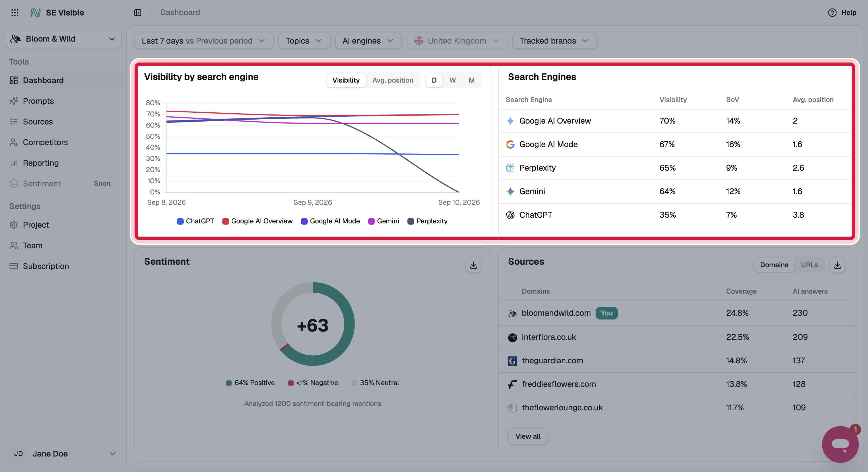868x472 pixels.
Task: Click the Sentiment smiley icon
Action: (x=14, y=184)
